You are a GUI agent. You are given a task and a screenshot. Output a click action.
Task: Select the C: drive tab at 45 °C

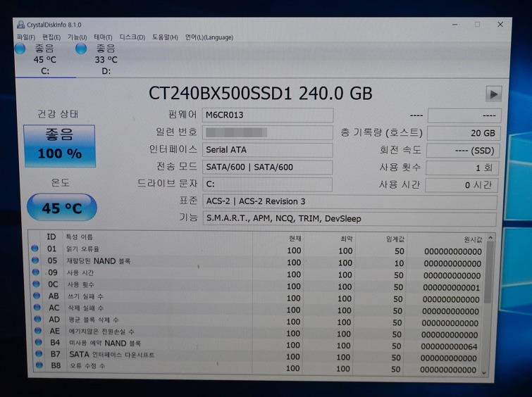(x=45, y=60)
